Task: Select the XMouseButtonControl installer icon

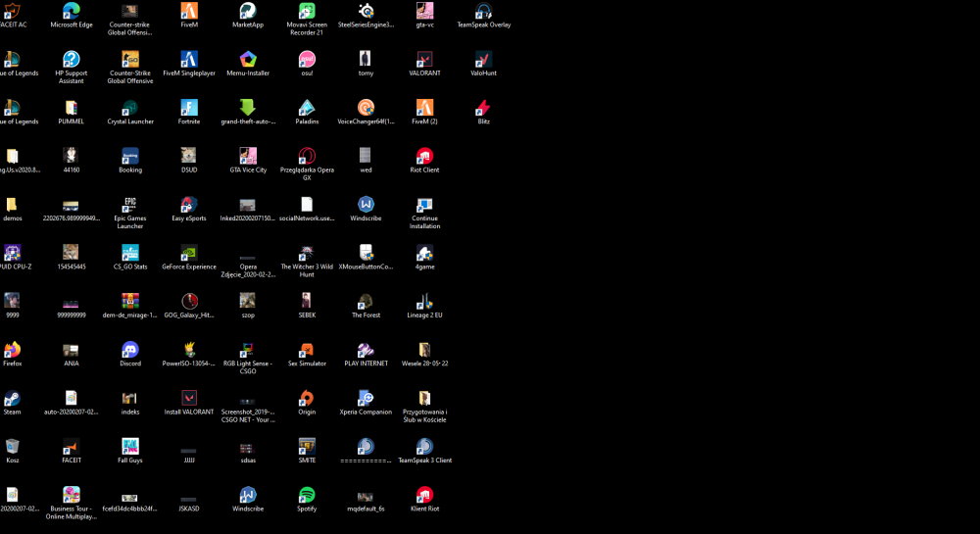Action: pos(366,253)
